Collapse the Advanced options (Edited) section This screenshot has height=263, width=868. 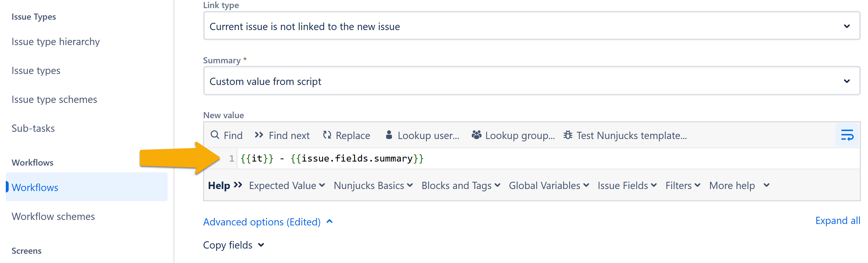point(268,222)
